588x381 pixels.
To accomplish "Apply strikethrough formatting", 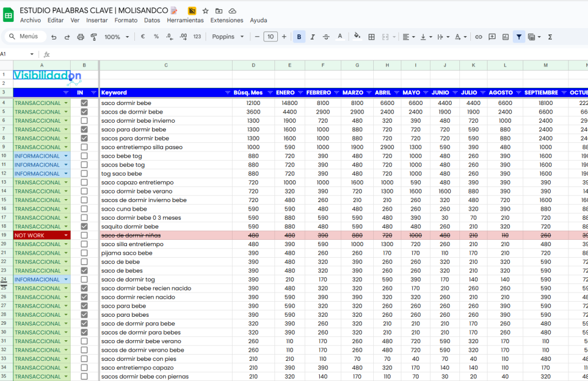I will point(326,37).
